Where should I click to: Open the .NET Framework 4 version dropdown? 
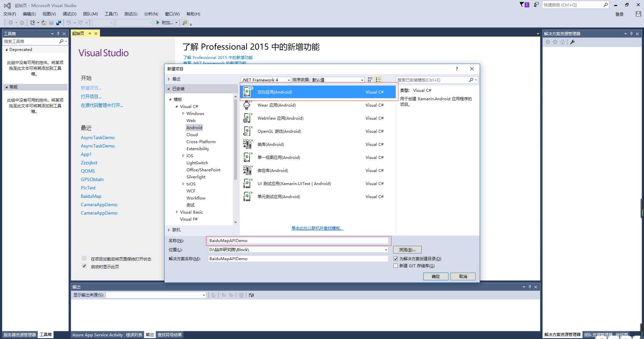(288, 80)
